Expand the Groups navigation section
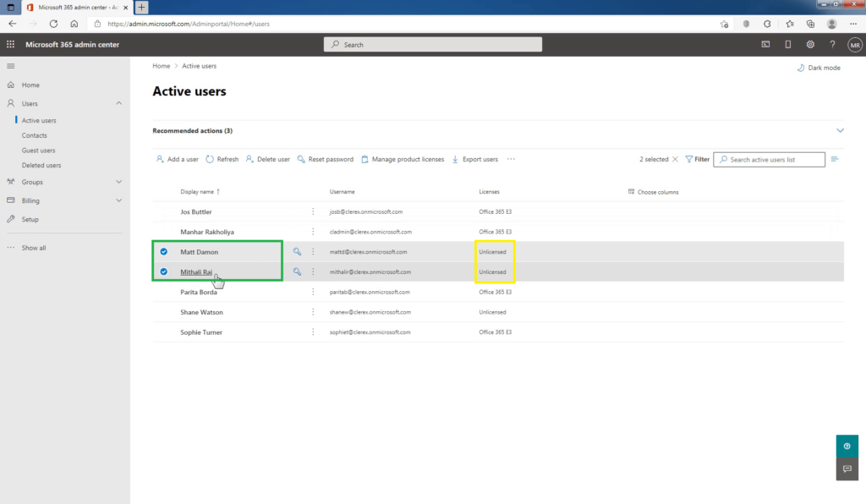The height and width of the screenshot is (504, 866). pyautogui.click(x=118, y=182)
